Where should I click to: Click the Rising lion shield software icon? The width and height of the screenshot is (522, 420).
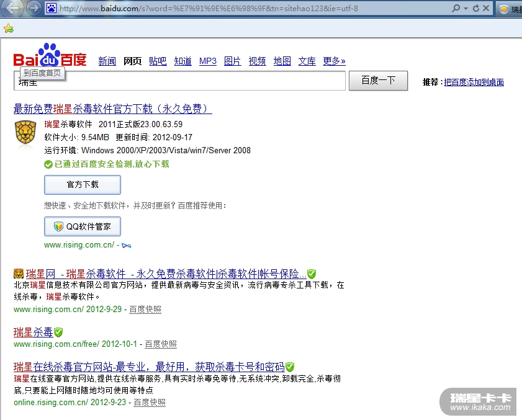(x=25, y=133)
